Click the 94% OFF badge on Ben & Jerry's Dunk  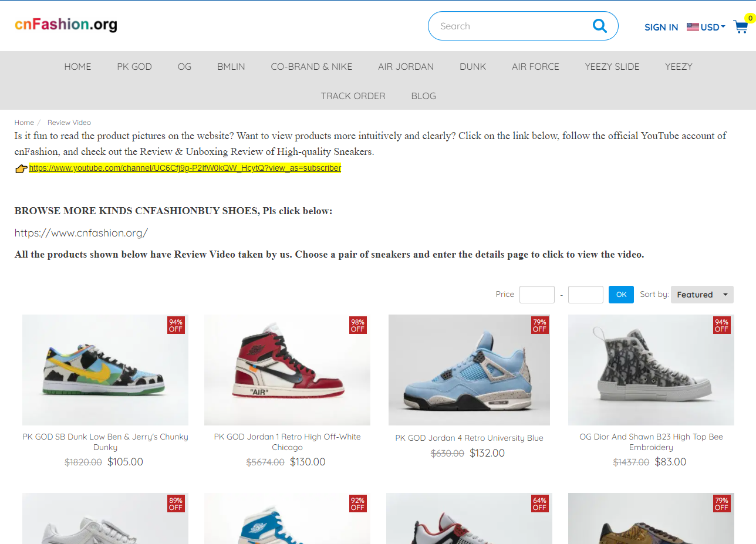[176, 326]
